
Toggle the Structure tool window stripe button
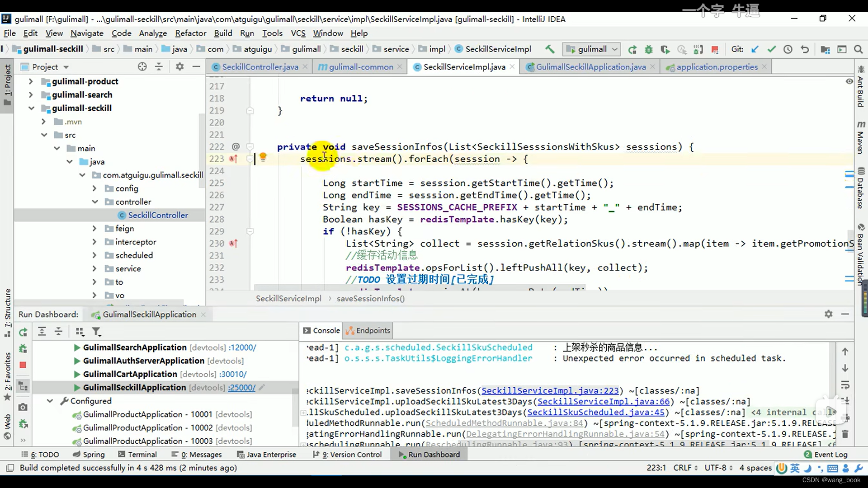point(7,313)
